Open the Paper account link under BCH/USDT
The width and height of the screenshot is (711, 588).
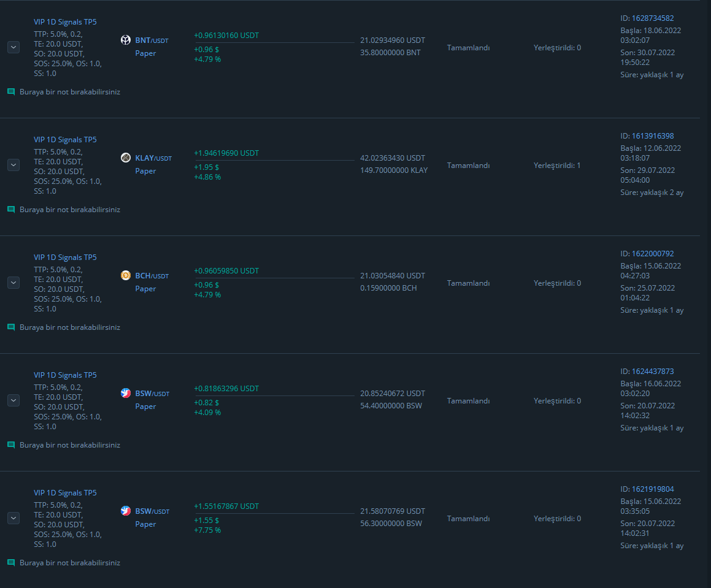point(145,289)
